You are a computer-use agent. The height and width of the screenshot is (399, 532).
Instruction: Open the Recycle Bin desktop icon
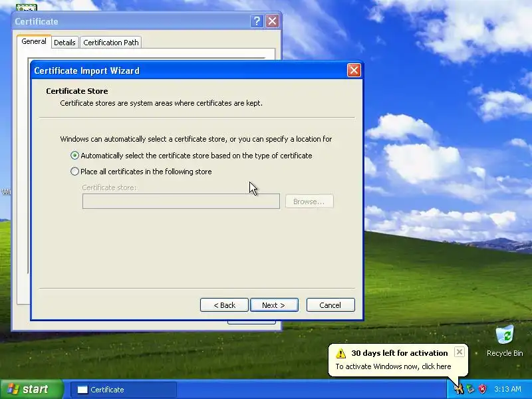(x=505, y=341)
